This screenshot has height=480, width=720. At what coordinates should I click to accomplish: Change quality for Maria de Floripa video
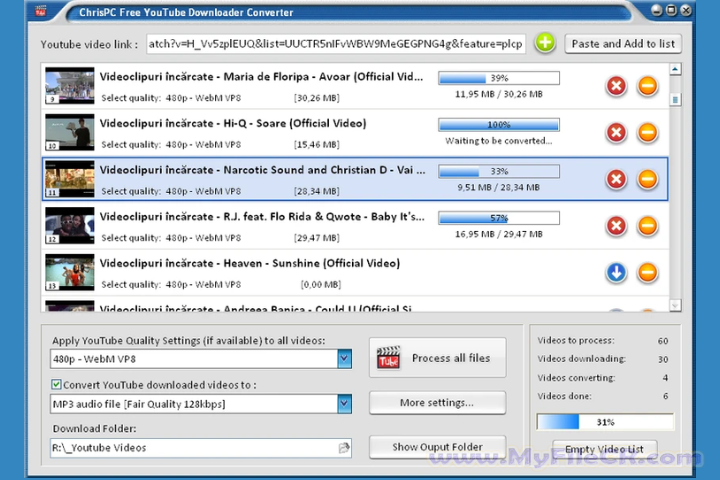203,98
